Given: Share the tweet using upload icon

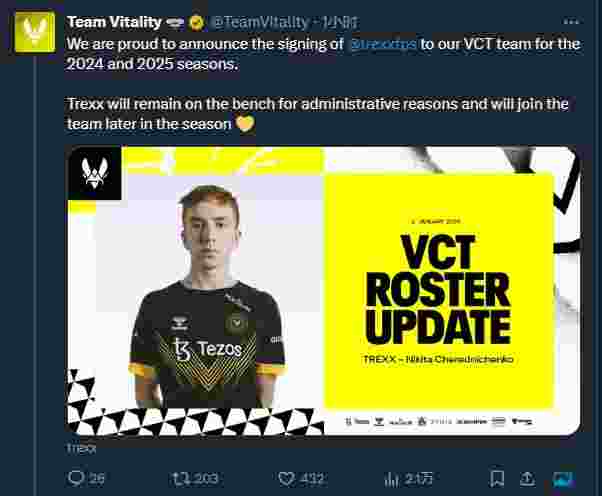Looking at the screenshot, I should point(528,478).
